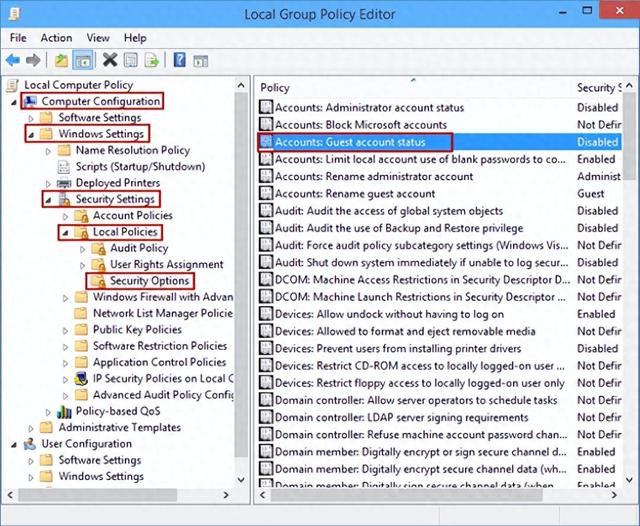Click the User Configuration user icon

coord(30,444)
